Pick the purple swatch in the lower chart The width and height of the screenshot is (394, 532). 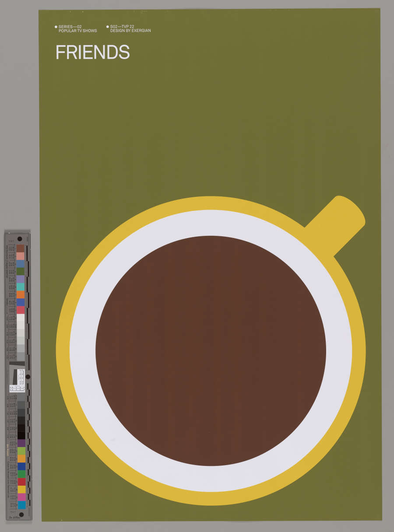tap(21, 443)
